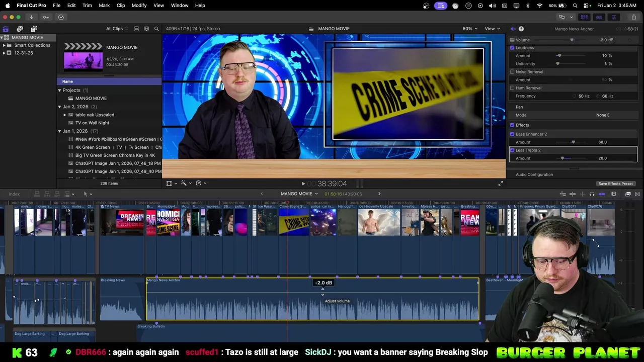Screen dimensions: 644x362
Task: Open the MANGO MOVIE timeline project dropdown
Action: (299, 194)
